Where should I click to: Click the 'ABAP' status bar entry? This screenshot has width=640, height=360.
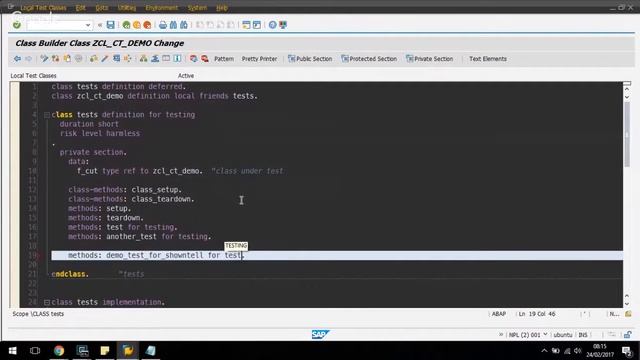[499, 314]
